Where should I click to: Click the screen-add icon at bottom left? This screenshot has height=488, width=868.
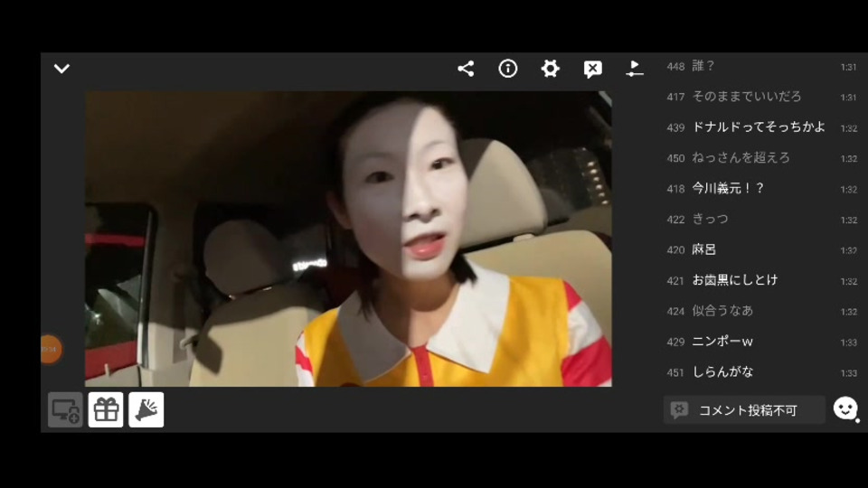coord(65,410)
